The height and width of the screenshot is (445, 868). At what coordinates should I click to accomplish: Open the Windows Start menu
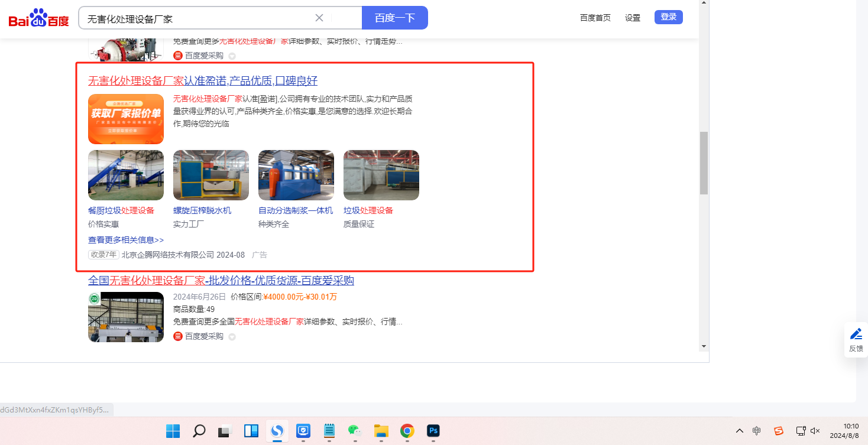pyautogui.click(x=173, y=431)
